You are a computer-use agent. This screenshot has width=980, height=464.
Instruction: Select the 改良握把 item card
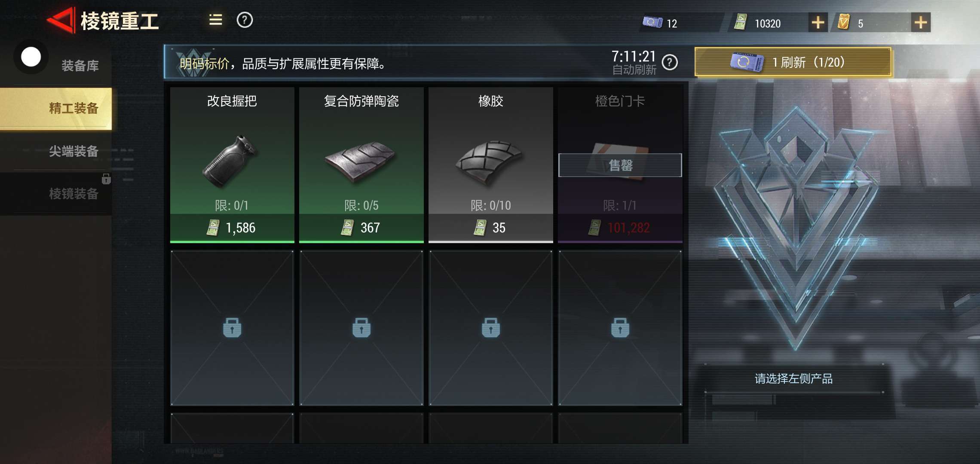click(x=232, y=165)
